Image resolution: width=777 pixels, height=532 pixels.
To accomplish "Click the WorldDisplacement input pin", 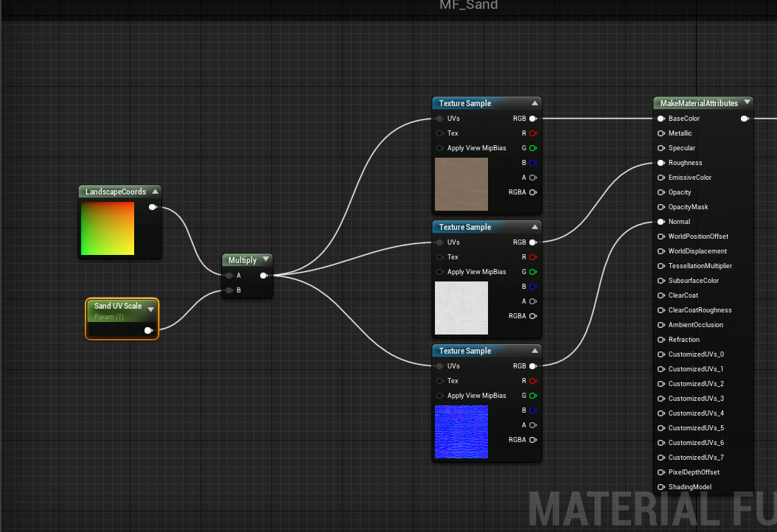I will coord(661,251).
